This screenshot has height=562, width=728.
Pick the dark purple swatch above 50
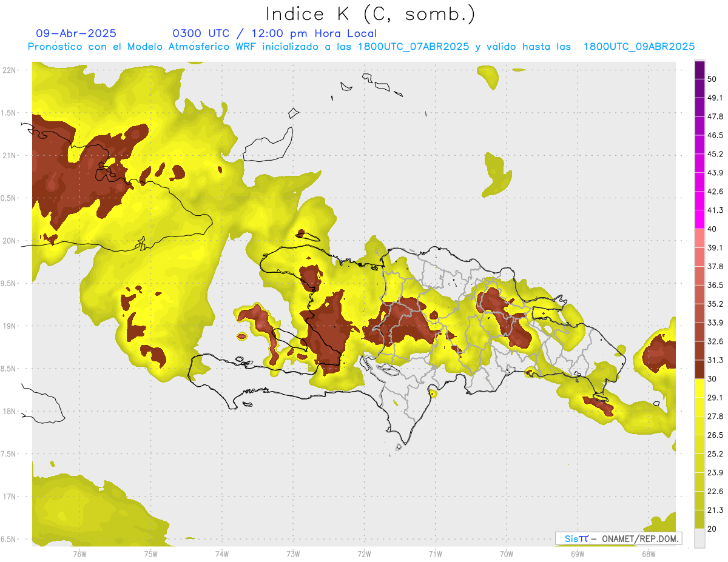(x=699, y=70)
